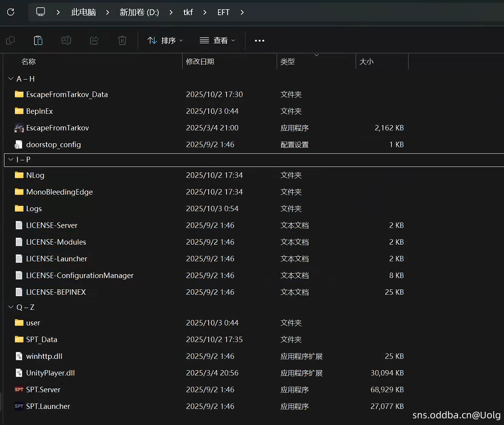Sort by the 大小 column header
Image resolution: width=504 pixels, height=425 pixels.
366,62
